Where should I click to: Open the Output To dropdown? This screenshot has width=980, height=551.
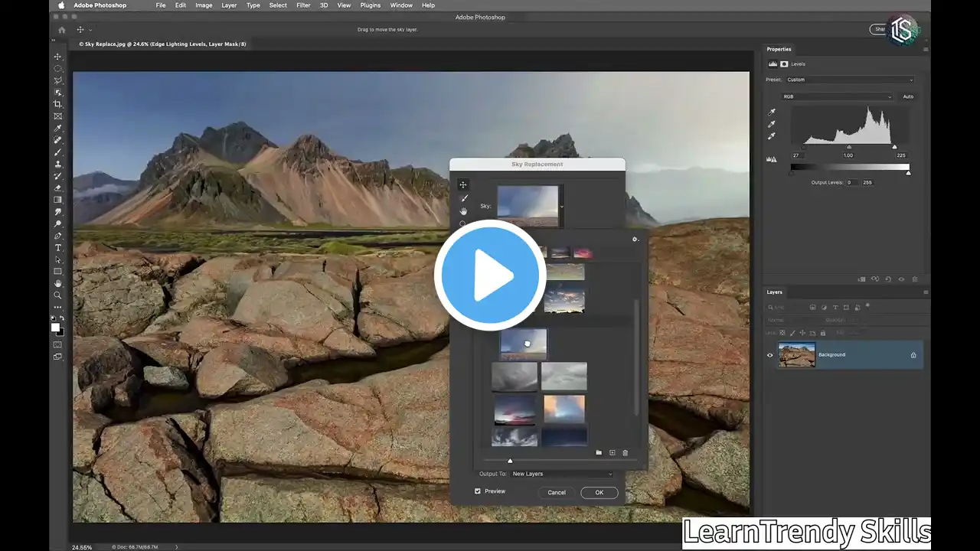[x=562, y=474]
